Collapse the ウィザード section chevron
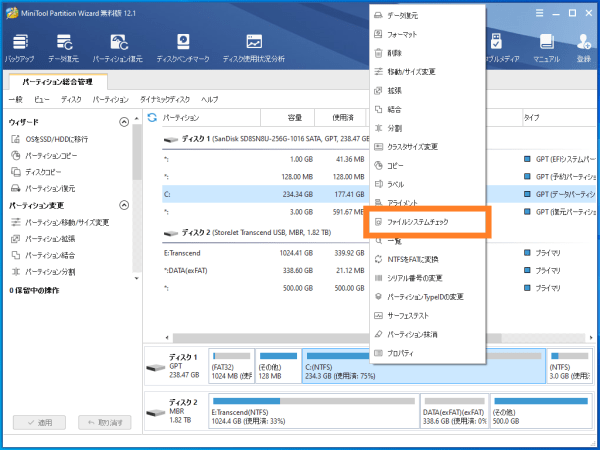The width and height of the screenshot is (600, 450). point(124,122)
